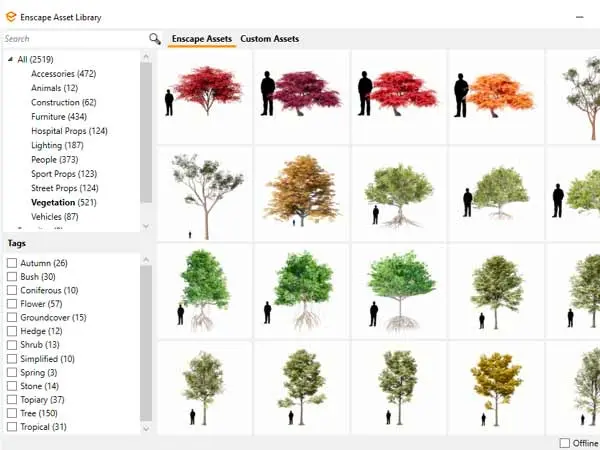The width and height of the screenshot is (600, 450).
Task: Enable the Coniferous (10) tag checkbox
Action: click(12, 290)
